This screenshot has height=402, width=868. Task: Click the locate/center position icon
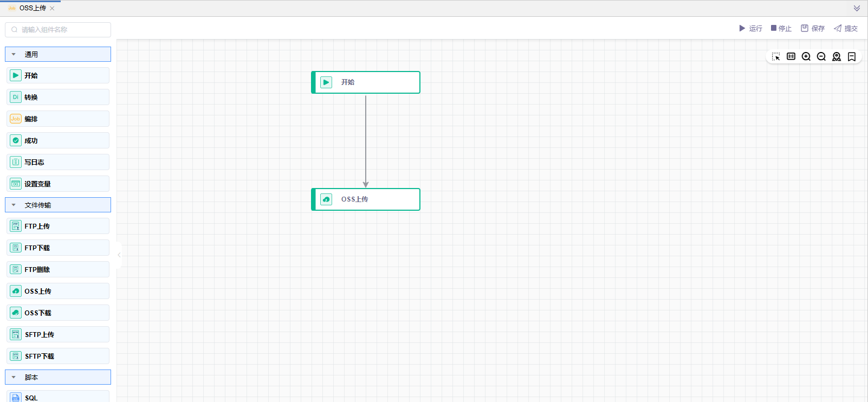[x=837, y=57]
